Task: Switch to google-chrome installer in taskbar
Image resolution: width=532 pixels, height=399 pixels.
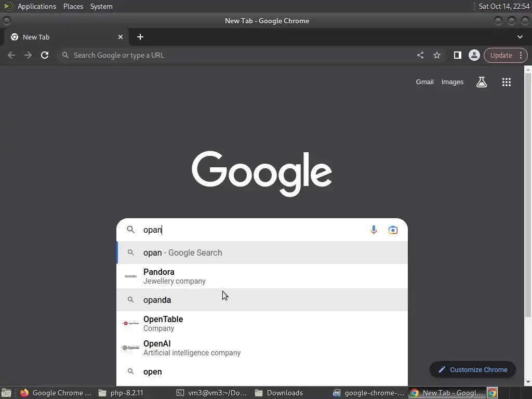Action: pos(368,393)
